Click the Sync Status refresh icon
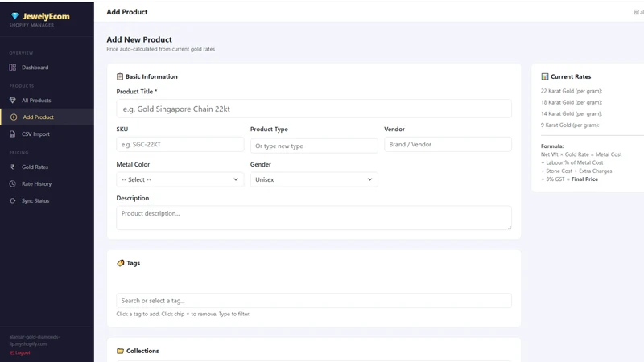This screenshot has width=644, height=362. click(x=13, y=200)
